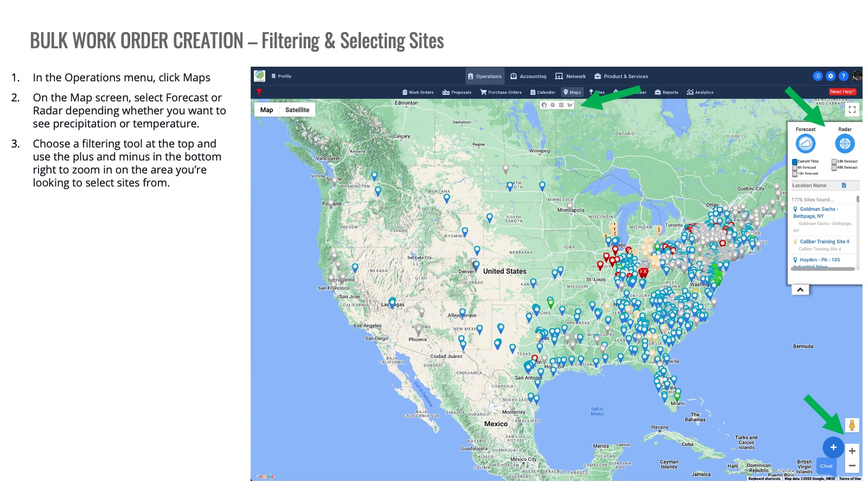Click the Need Help? button
Image resolution: width=868 pixels, height=488 pixels.
[x=842, y=92]
